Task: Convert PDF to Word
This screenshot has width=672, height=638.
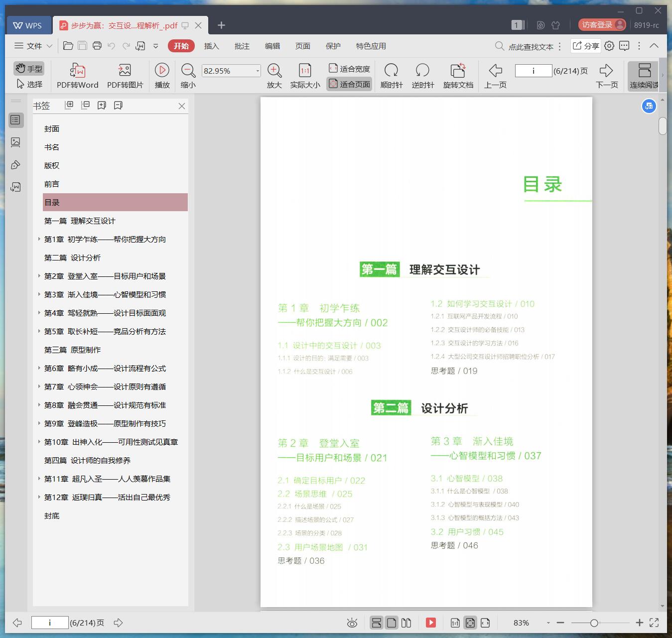Action: point(77,76)
